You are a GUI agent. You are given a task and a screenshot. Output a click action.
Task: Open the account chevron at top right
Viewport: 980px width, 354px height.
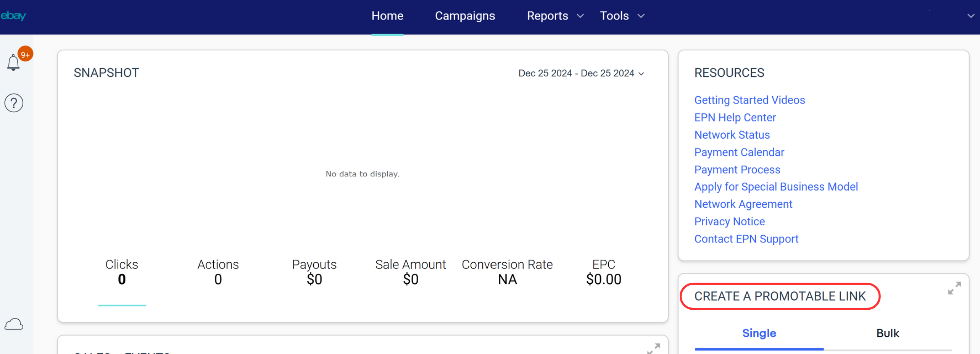point(971,16)
